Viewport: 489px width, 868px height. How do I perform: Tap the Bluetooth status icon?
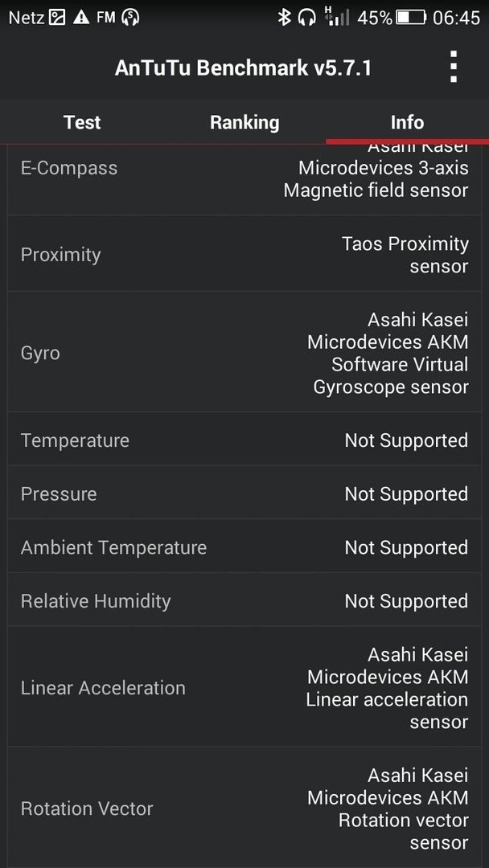(285, 18)
